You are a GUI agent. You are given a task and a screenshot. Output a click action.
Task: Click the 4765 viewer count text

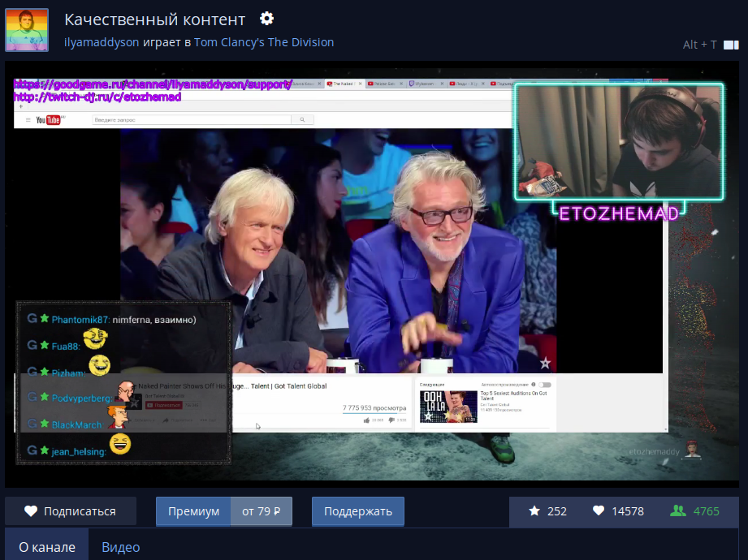[706, 511]
